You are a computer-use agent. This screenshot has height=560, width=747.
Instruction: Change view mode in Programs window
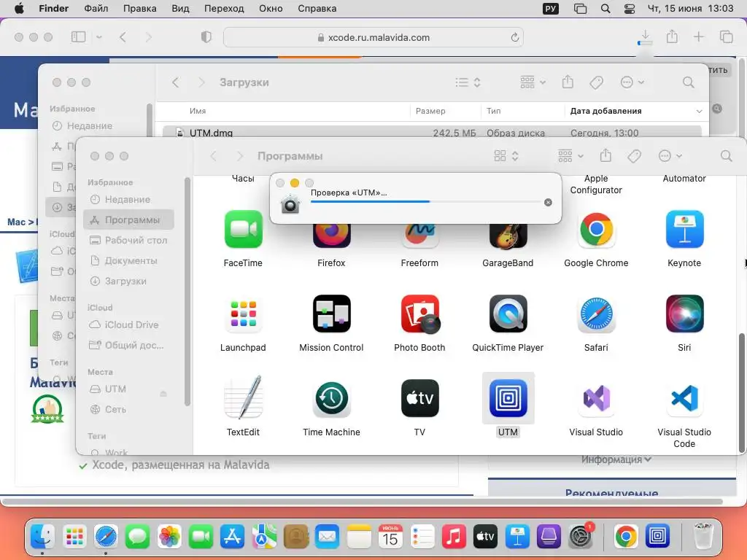[506, 156]
